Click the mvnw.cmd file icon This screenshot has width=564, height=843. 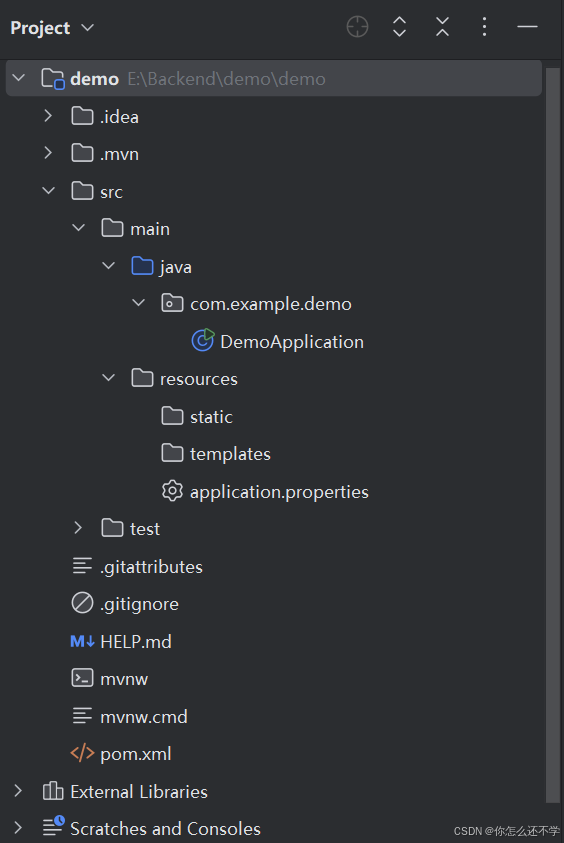pyautogui.click(x=82, y=716)
